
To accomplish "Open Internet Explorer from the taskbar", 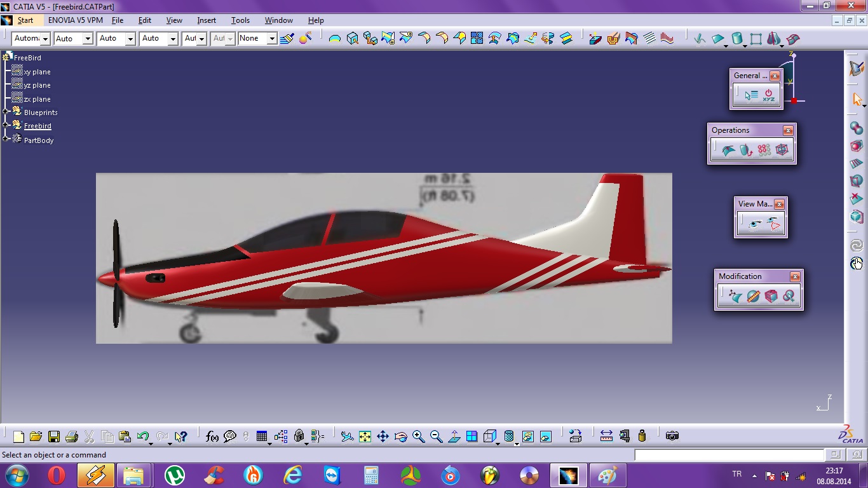I will click(293, 475).
